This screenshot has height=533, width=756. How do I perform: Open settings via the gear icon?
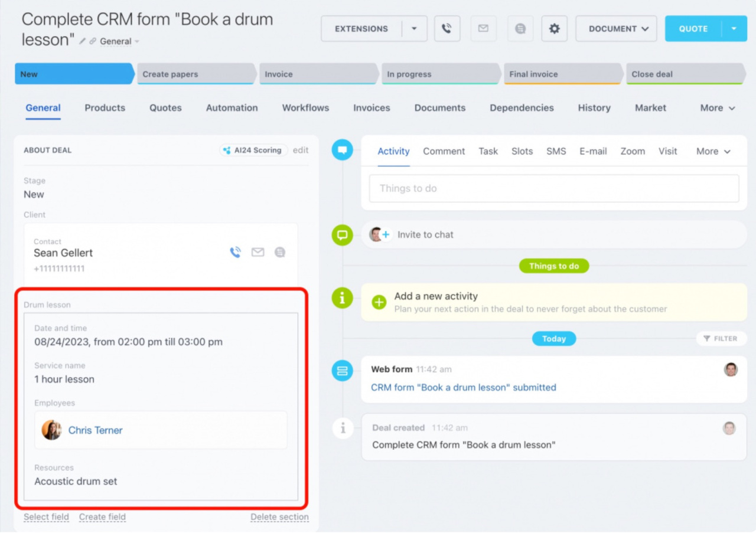554,28
